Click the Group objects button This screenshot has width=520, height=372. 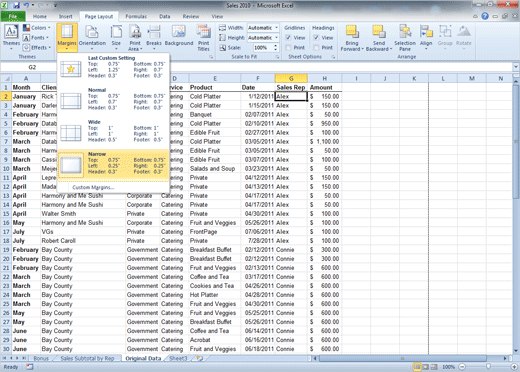[x=445, y=37]
